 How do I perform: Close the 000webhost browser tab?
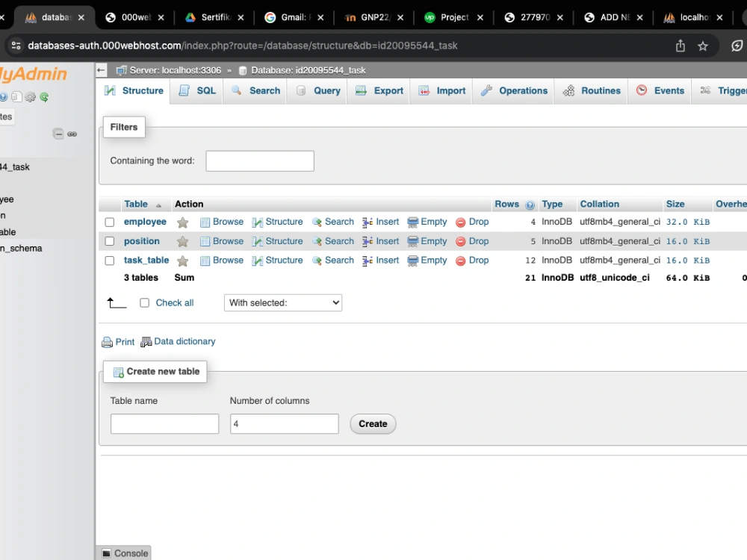pyautogui.click(x=161, y=18)
